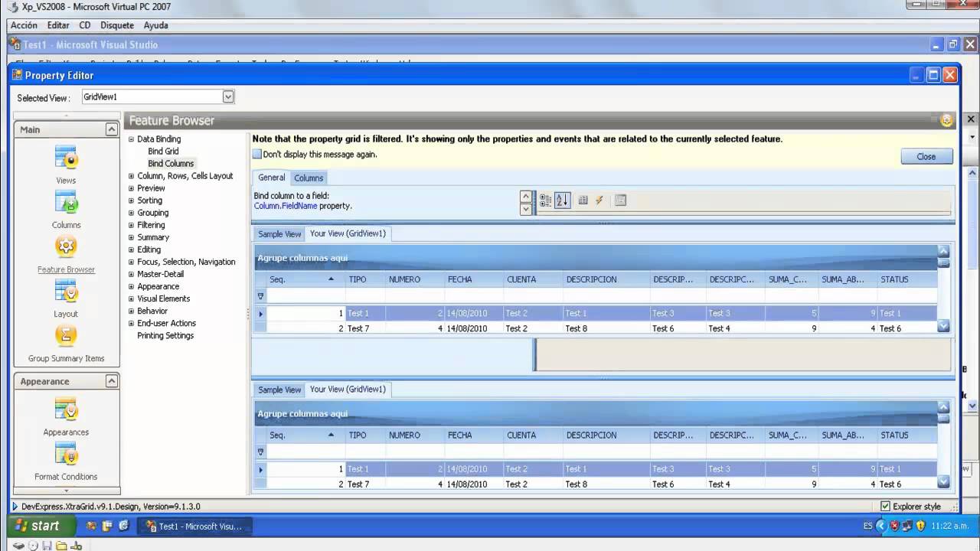Click Test 8 cell in upper grid
Image resolution: width=980 pixels, height=551 pixels.
point(606,328)
